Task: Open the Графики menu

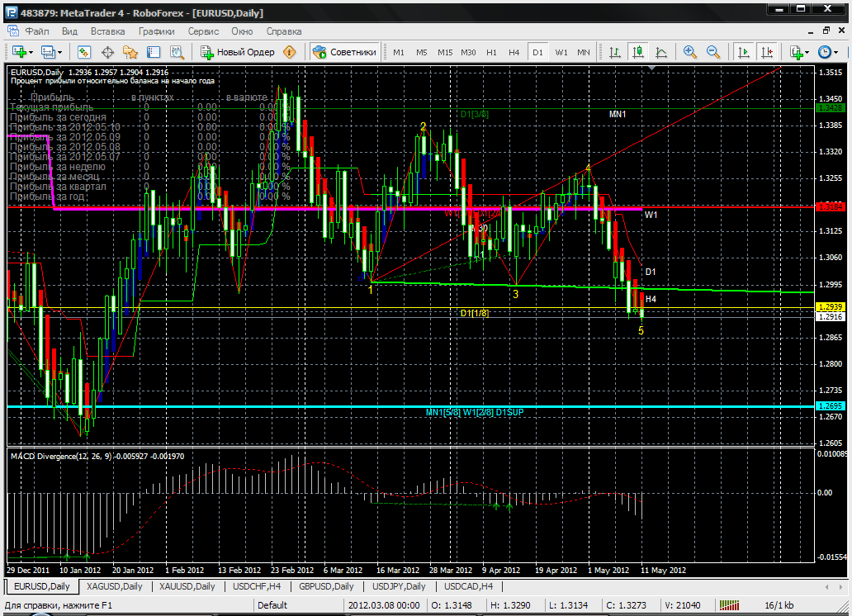Action: tap(156, 31)
